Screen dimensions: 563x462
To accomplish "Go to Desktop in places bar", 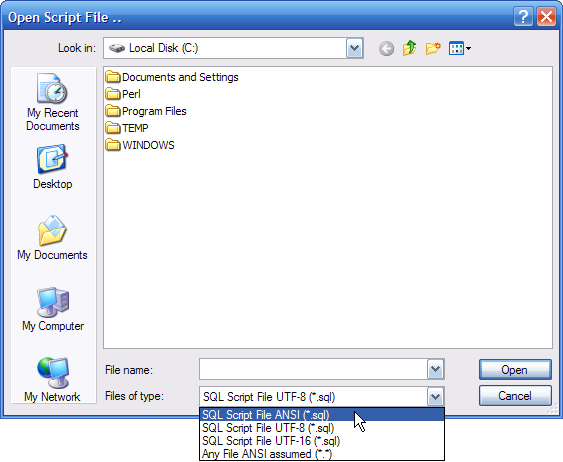I will pos(52,167).
